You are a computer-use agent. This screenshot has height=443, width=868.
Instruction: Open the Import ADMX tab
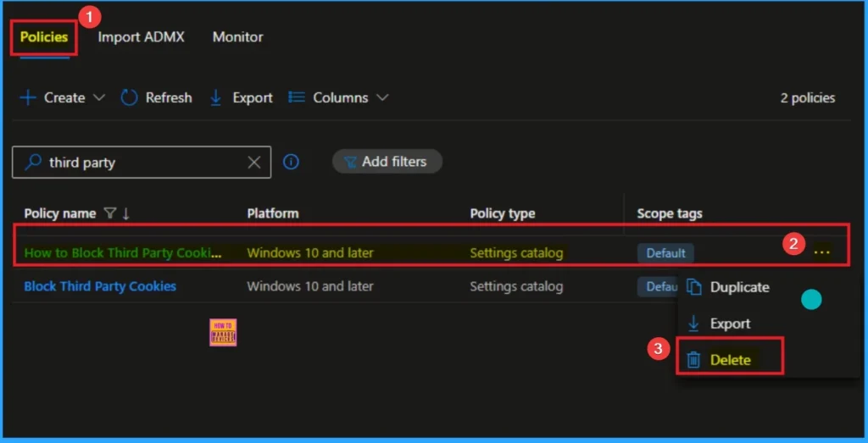[142, 37]
